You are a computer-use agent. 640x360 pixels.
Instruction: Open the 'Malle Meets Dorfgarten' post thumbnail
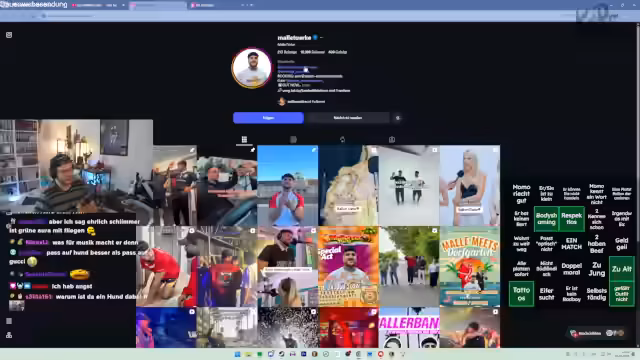(470, 267)
